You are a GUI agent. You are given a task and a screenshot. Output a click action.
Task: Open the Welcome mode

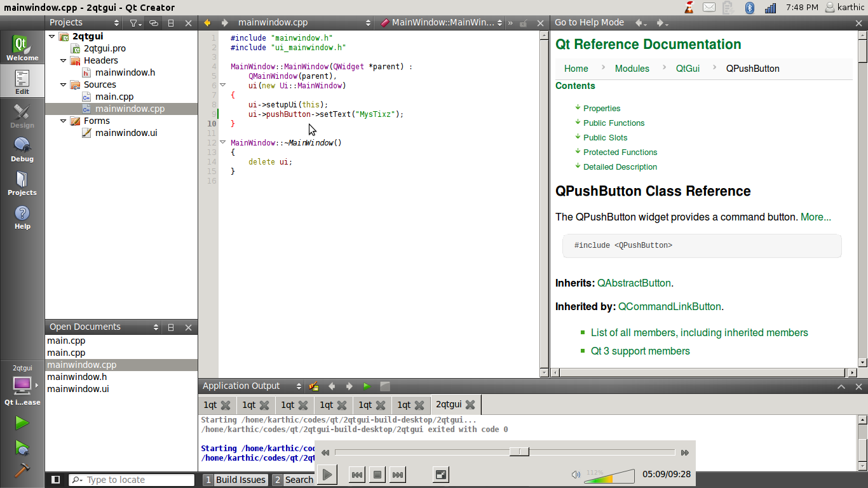[x=22, y=48]
